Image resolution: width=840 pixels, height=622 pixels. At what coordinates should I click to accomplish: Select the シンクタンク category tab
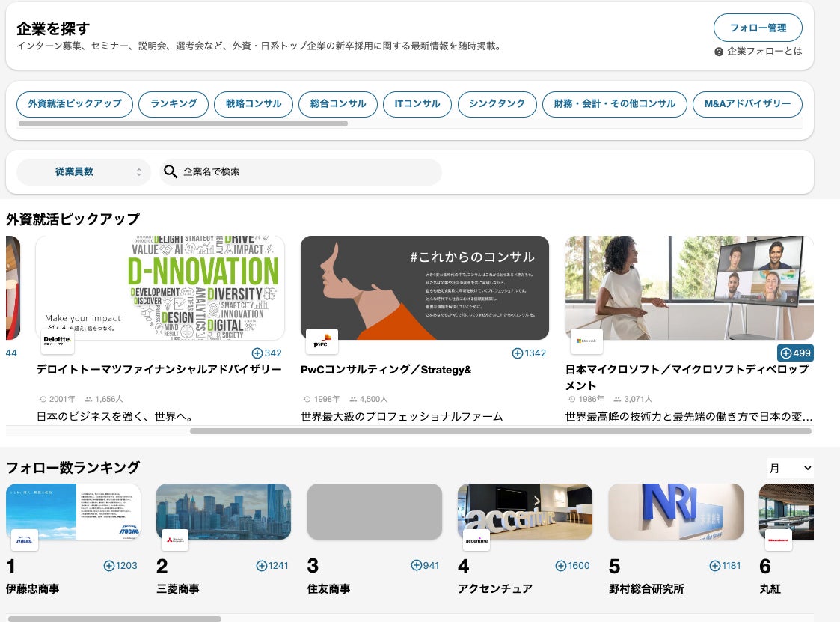(x=497, y=103)
